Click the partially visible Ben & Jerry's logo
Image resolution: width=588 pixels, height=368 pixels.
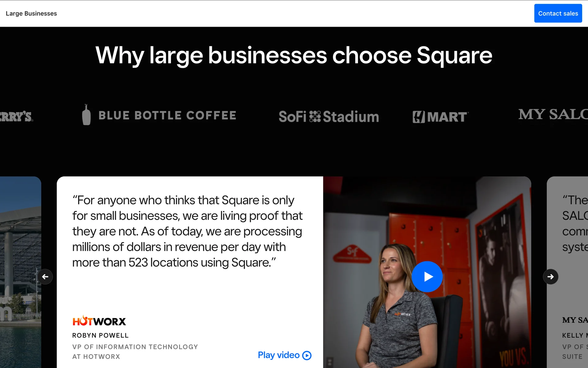coord(16,117)
